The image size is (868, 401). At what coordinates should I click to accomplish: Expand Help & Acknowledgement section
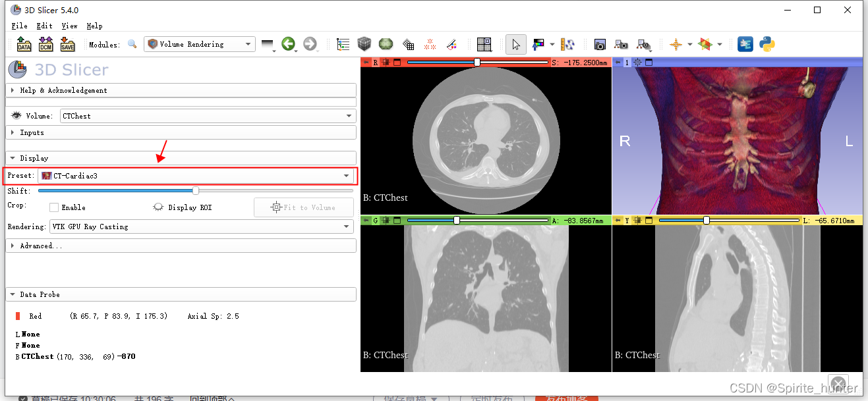[x=181, y=90]
